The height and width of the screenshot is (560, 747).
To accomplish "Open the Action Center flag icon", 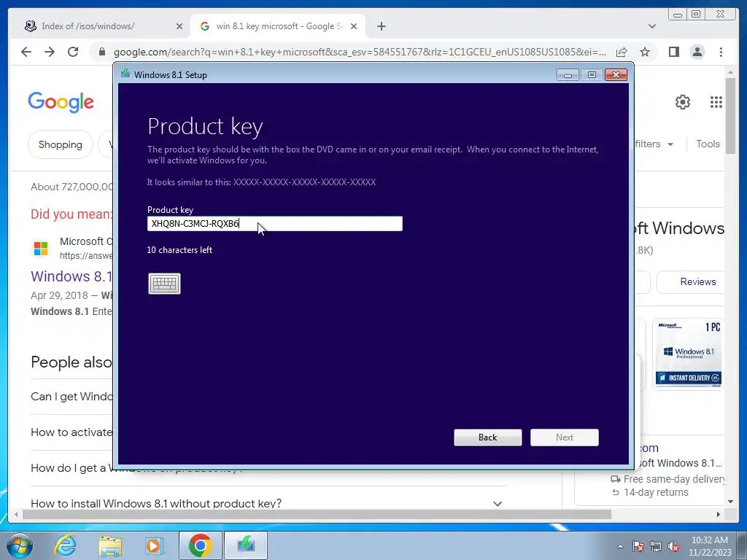I will coord(638,546).
